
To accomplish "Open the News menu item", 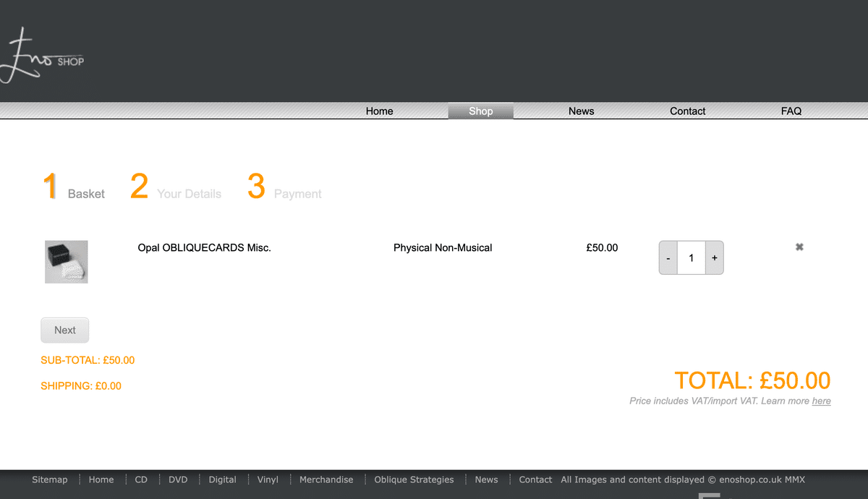I will (582, 111).
